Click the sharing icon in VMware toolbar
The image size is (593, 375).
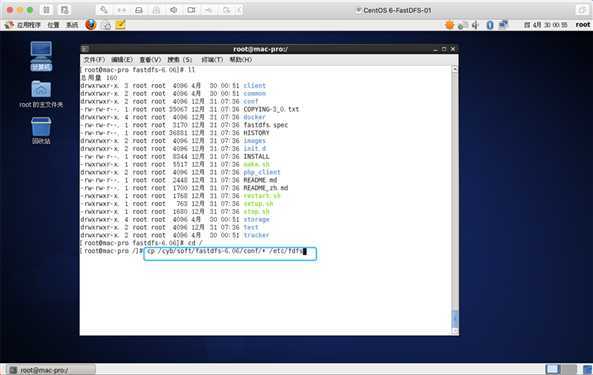[226, 10]
